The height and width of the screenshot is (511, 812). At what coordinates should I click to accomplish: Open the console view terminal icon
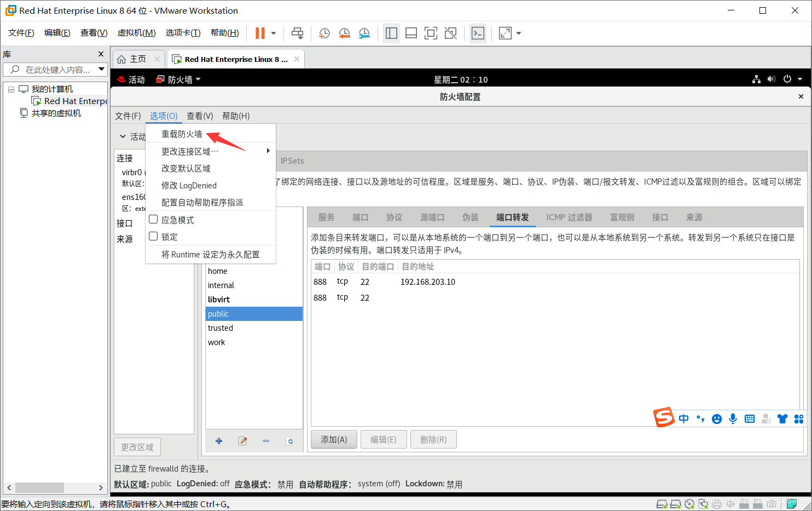pos(478,33)
